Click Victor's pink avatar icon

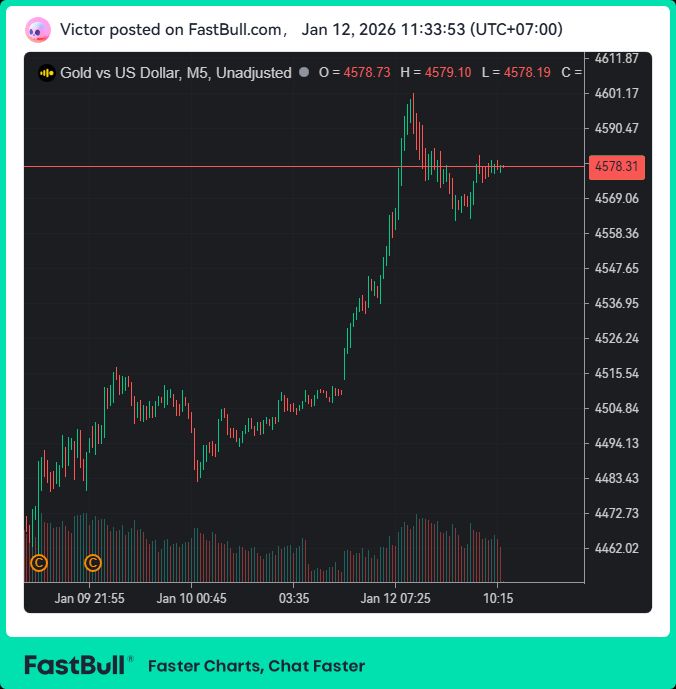[38, 30]
